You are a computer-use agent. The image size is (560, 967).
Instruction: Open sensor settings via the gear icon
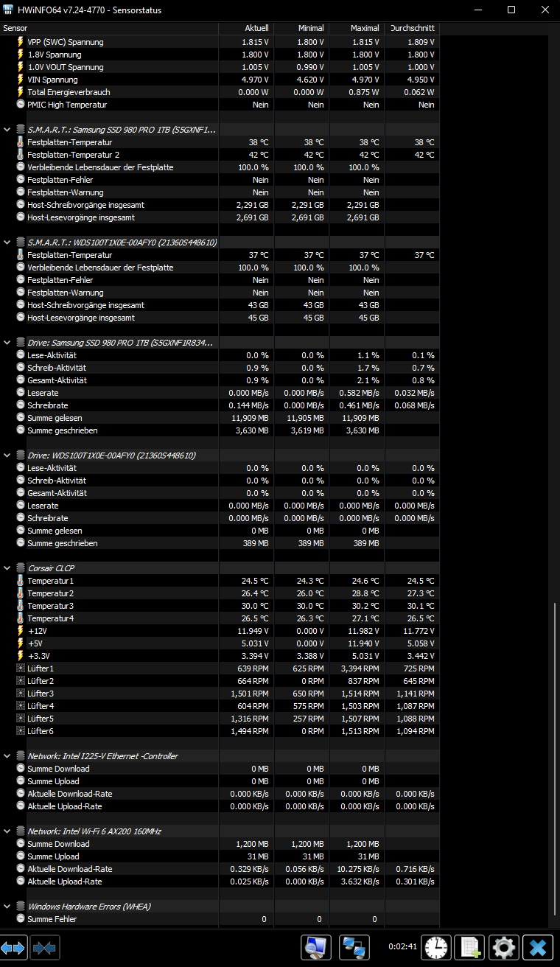pyautogui.click(x=505, y=947)
